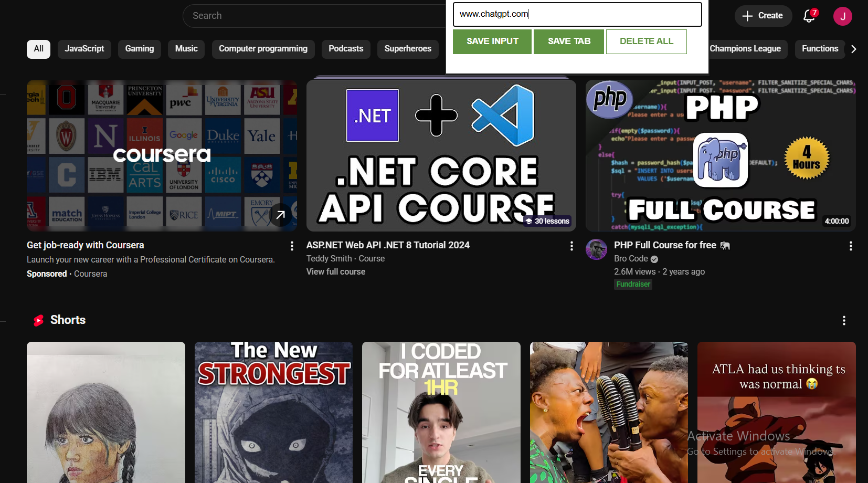Viewport: 868px width, 483px height.
Task: Open options menu for the PHP Full Course video
Action: point(851,246)
